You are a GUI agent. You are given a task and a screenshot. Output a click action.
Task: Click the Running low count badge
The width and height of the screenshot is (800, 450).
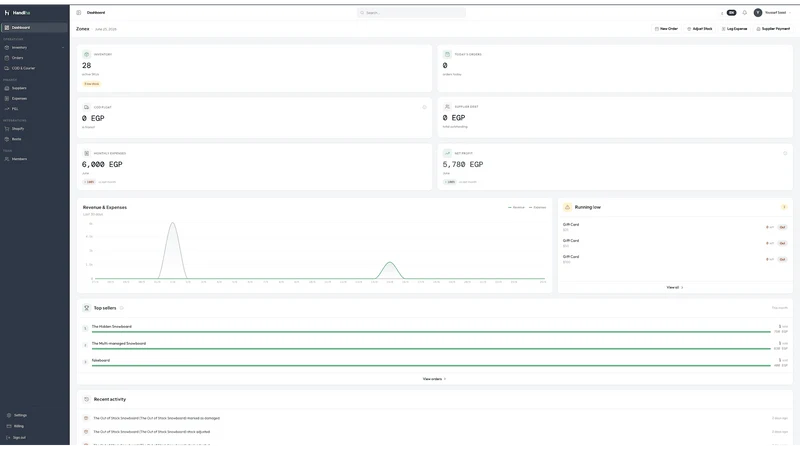(x=784, y=207)
